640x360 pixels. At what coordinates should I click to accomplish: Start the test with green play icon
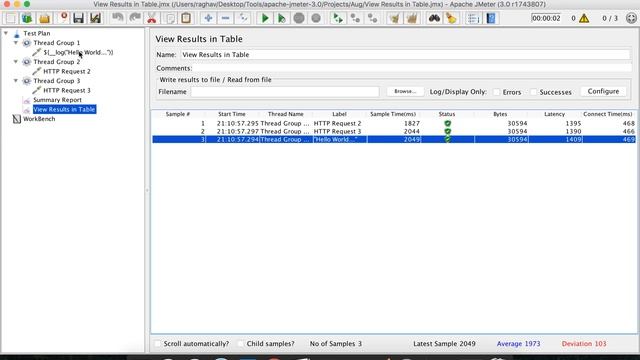point(265,18)
